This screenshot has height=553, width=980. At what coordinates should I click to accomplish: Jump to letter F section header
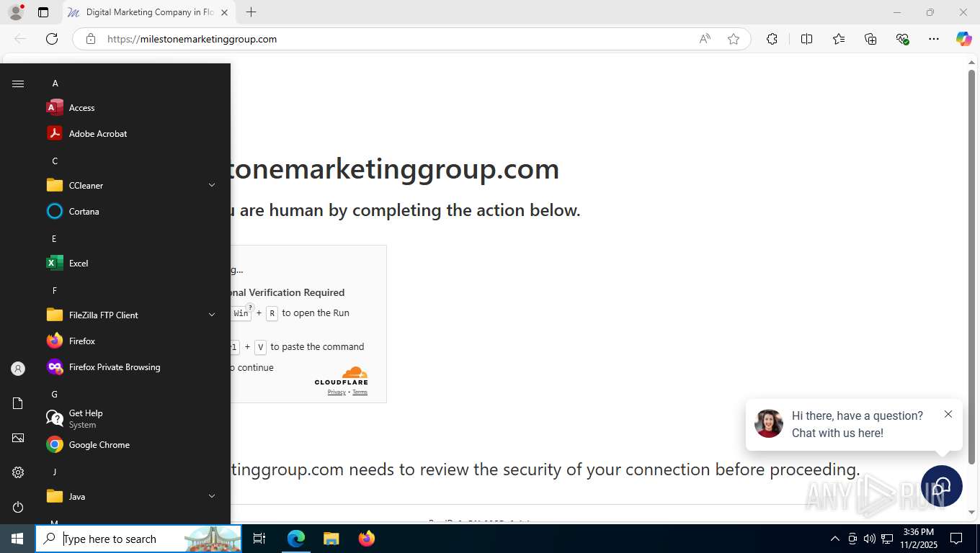click(x=54, y=291)
